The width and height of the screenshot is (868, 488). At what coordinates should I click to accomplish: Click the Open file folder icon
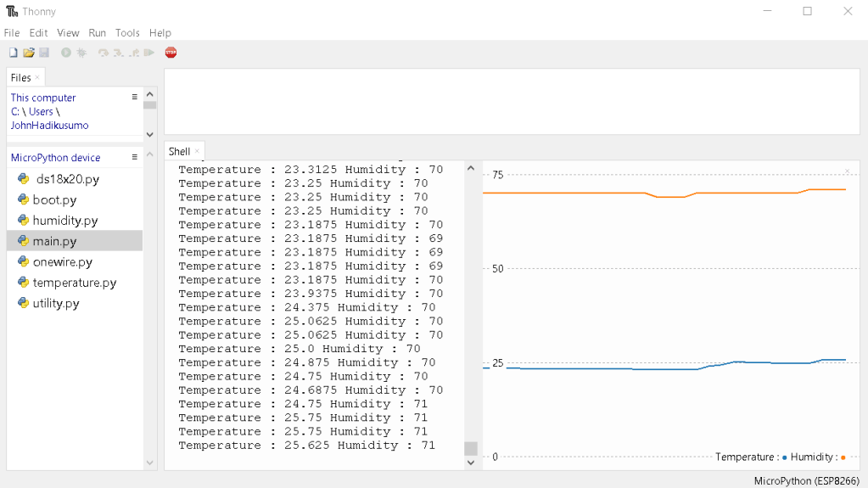(28, 53)
